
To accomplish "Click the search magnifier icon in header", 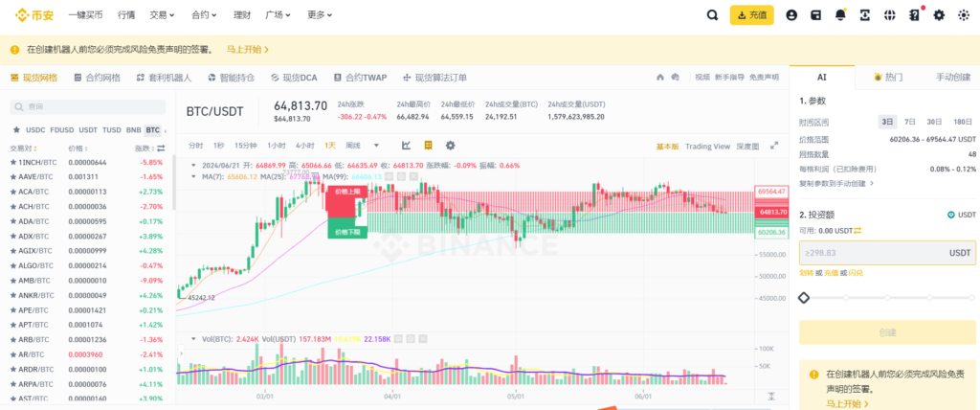I will 712,15.
